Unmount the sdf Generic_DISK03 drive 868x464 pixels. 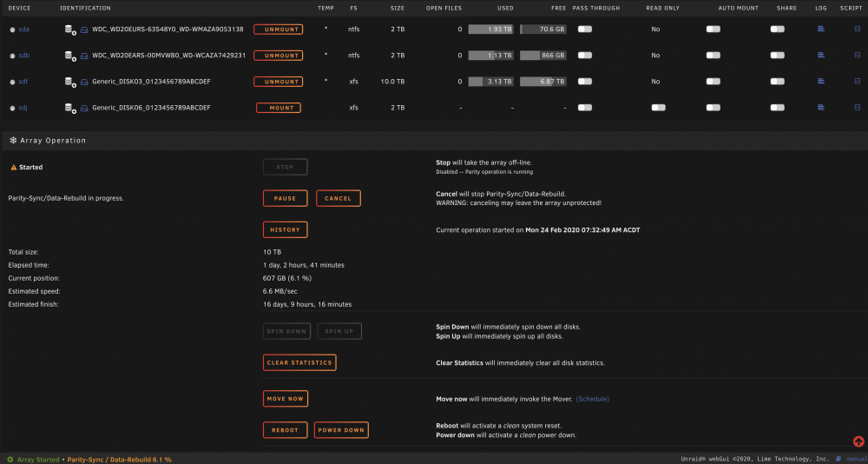[x=279, y=82]
